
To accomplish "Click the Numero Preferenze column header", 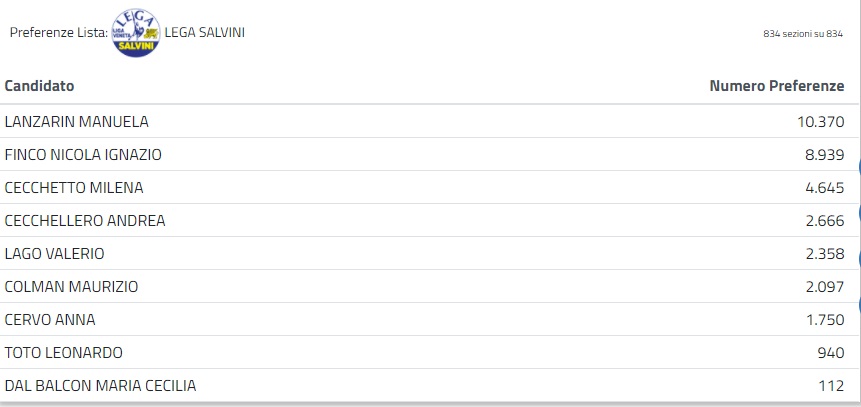I will tap(777, 87).
